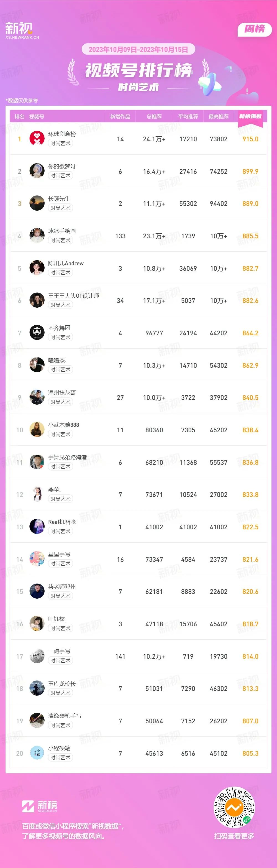The width and height of the screenshot is (277, 868).
Task: Select the 陈川儿Andrew account name
Action: (66, 264)
